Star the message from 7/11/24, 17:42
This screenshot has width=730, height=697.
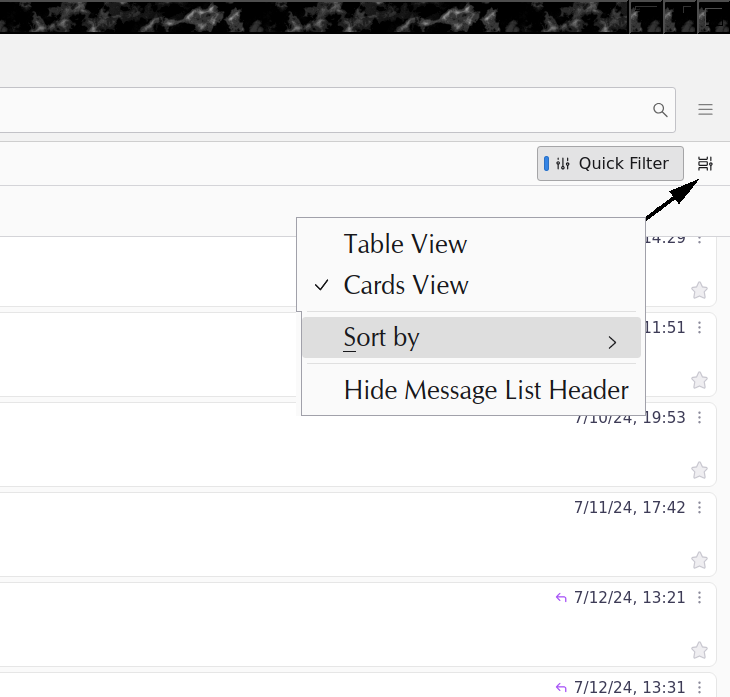[699, 561]
